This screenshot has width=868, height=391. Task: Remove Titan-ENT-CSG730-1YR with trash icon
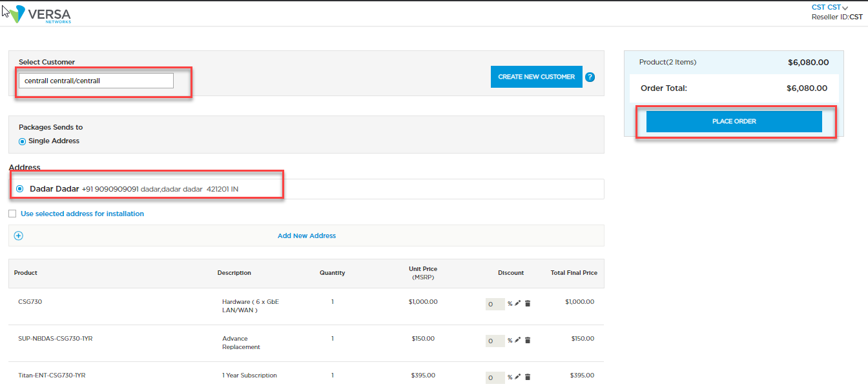tap(528, 377)
